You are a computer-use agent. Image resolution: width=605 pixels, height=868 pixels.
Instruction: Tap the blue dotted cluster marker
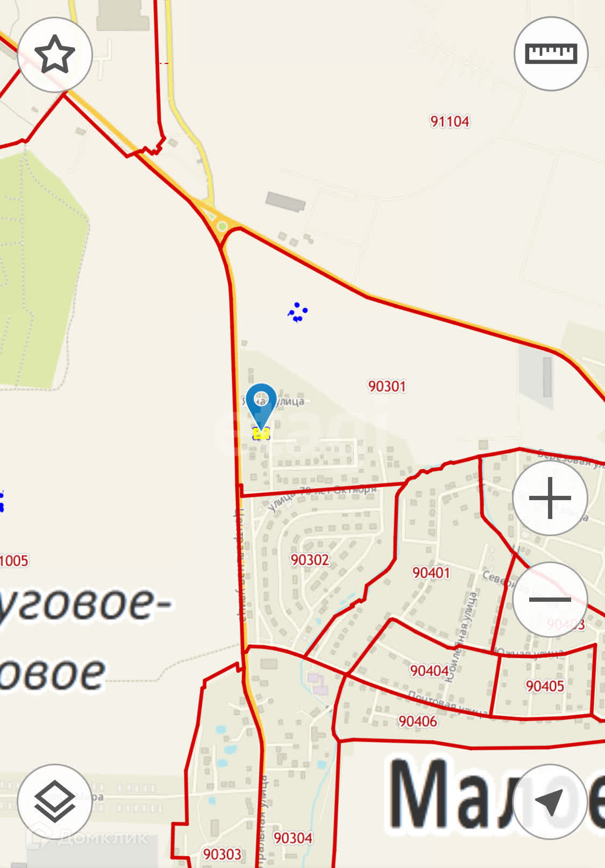tap(297, 312)
